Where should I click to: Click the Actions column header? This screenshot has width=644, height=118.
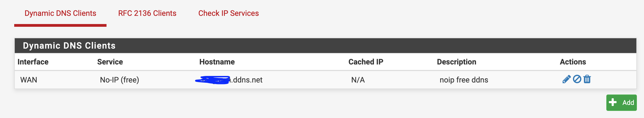[x=573, y=62]
